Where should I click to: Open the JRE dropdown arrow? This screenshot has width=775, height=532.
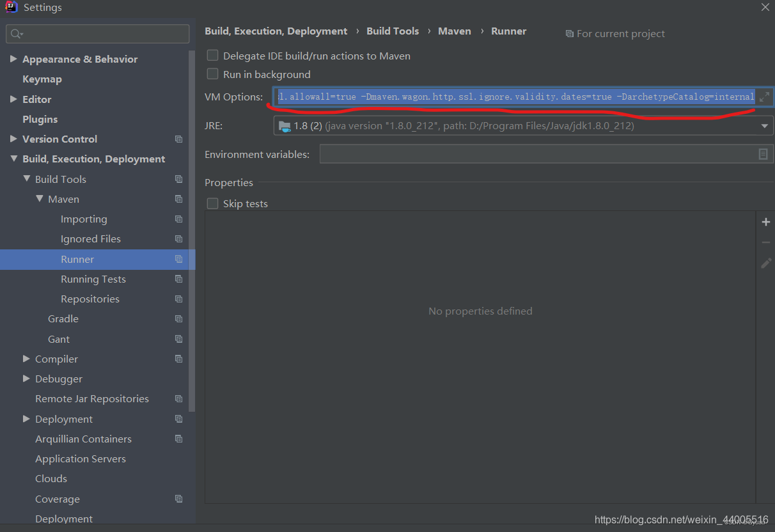[x=764, y=126]
